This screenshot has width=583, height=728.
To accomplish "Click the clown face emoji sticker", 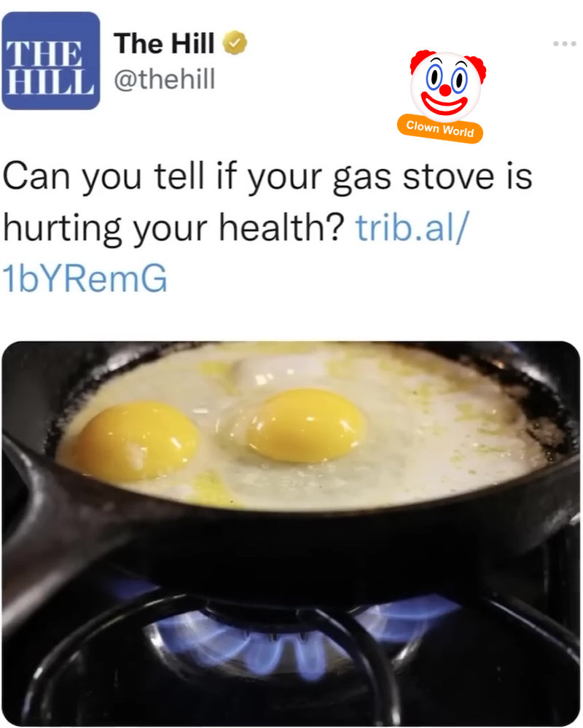I will point(447,85).
